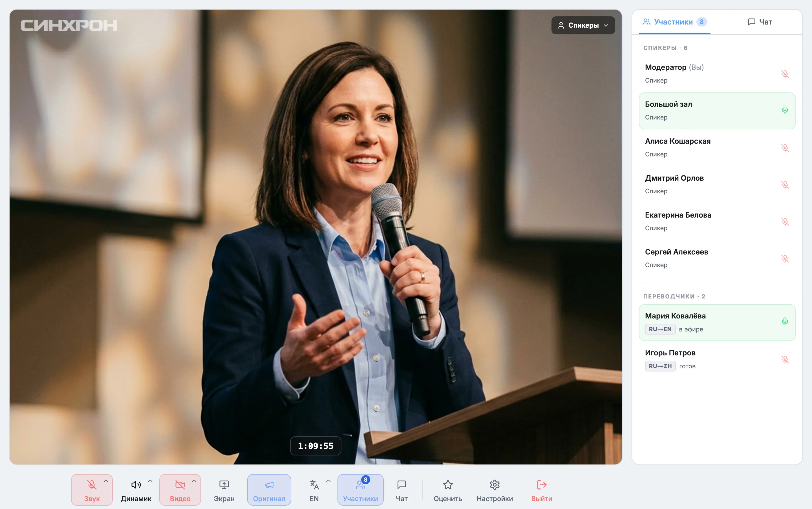Click the RU→EN language badge
The width and height of the screenshot is (812, 509).
click(x=660, y=329)
